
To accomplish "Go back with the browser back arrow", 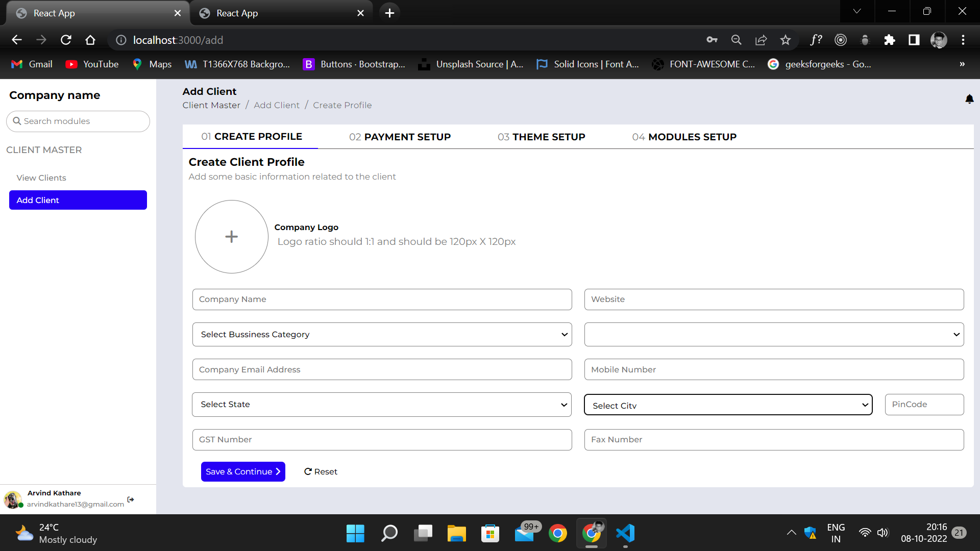I will click(x=17, y=40).
